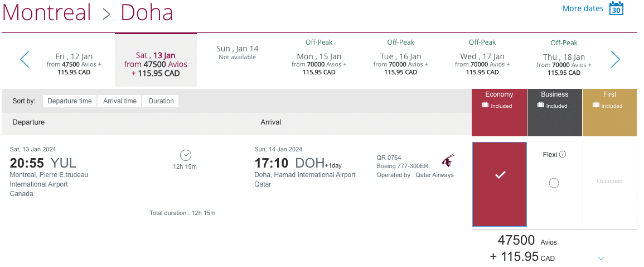Go to next dates with right arrow
644x267 pixels.
click(x=615, y=59)
